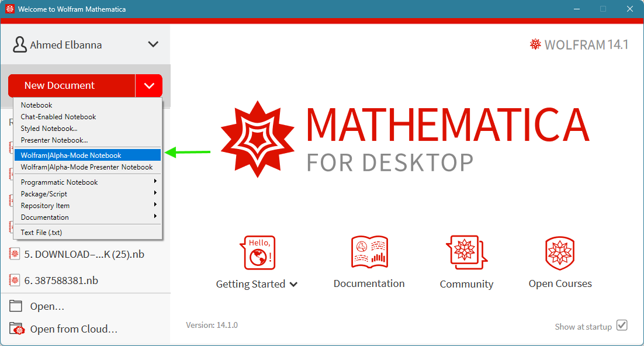Click the notebook icon for 5. DOWNLOAD file

pos(15,254)
